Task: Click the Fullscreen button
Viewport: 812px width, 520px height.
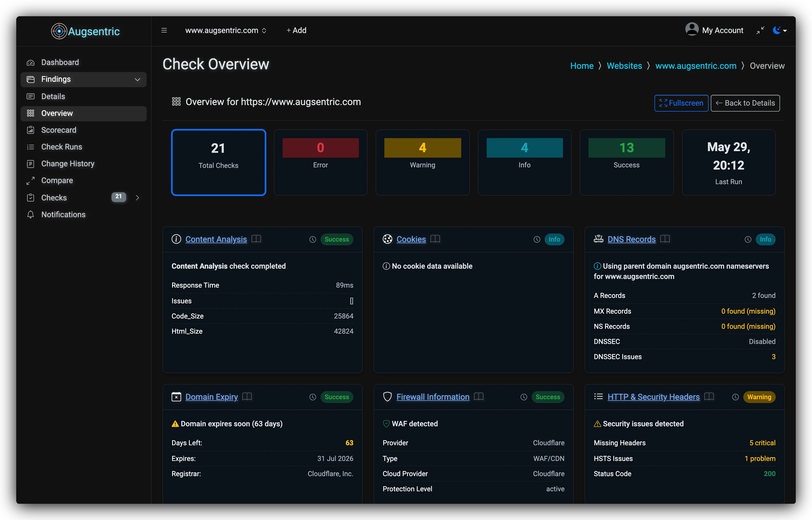Action: (x=681, y=103)
